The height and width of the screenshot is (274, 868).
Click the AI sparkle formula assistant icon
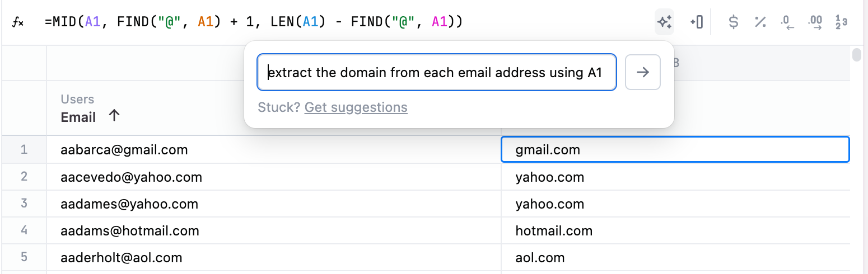tap(665, 22)
